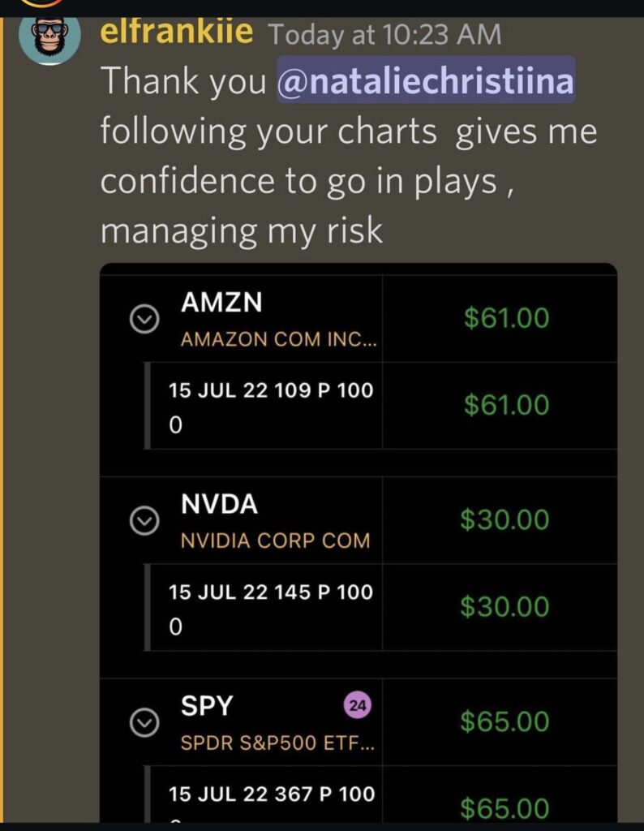
Task: Click the @nataliechristiina mention
Action: point(426,80)
